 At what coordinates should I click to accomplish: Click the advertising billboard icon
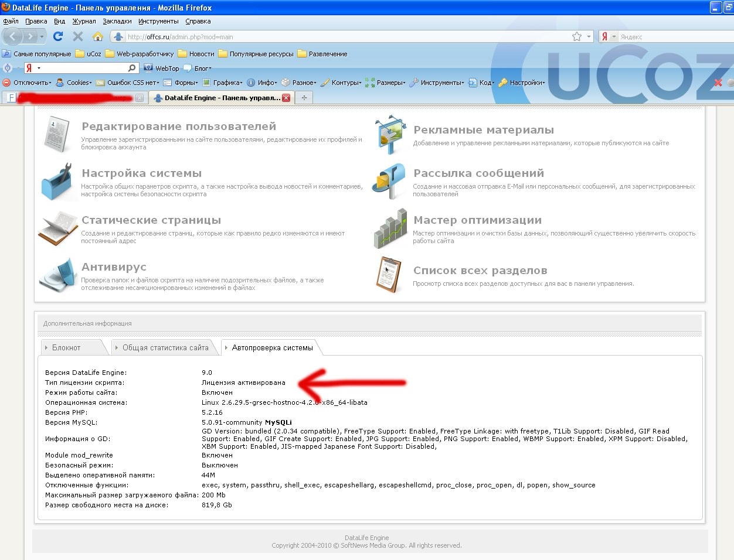pyautogui.click(x=390, y=135)
